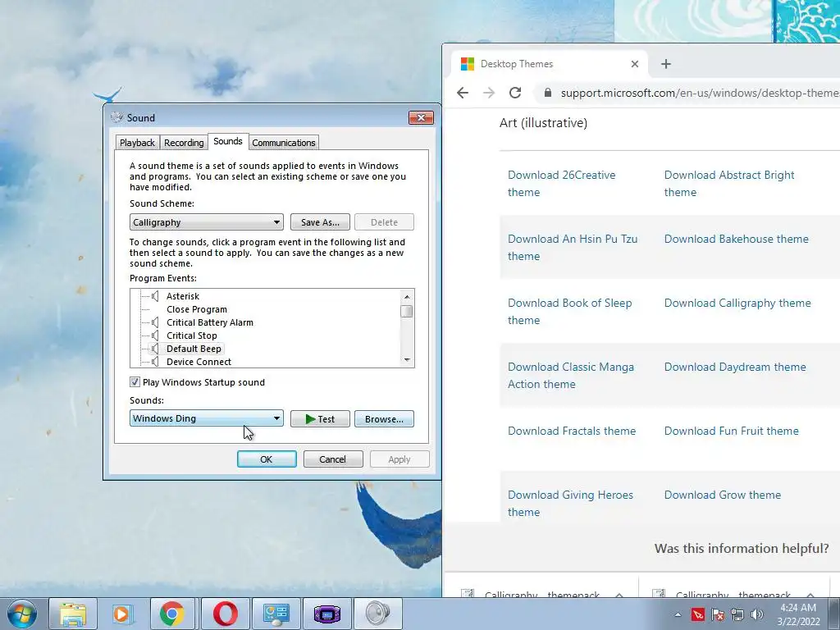
Task: Click the forward arrow in Chrome
Action: (x=489, y=93)
